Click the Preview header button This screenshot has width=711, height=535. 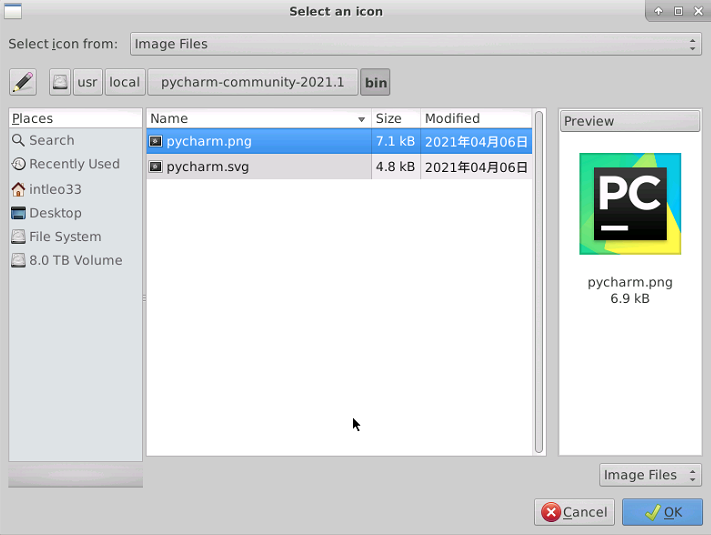[630, 121]
